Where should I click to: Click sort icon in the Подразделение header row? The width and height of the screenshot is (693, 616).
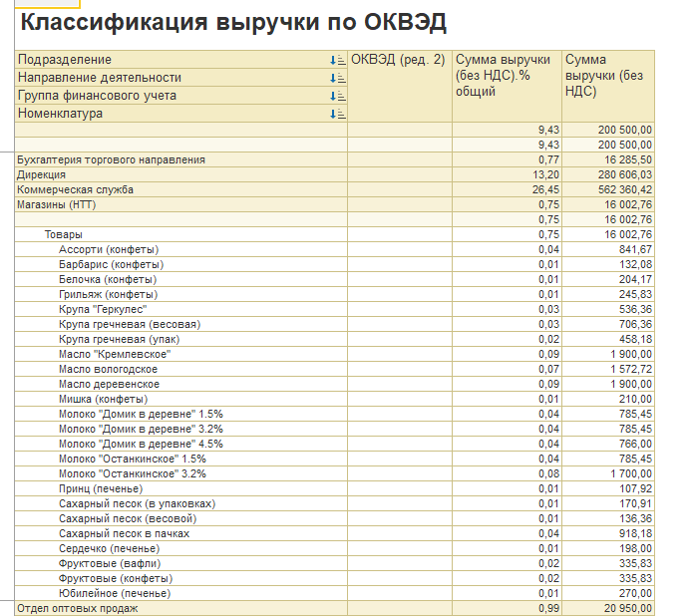pyautogui.click(x=336, y=60)
